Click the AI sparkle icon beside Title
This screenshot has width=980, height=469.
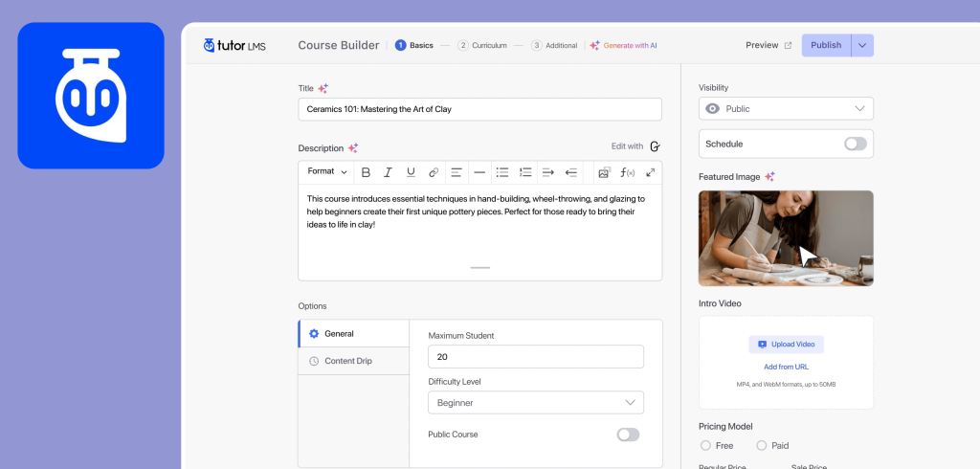pyautogui.click(x=323, y=89)
